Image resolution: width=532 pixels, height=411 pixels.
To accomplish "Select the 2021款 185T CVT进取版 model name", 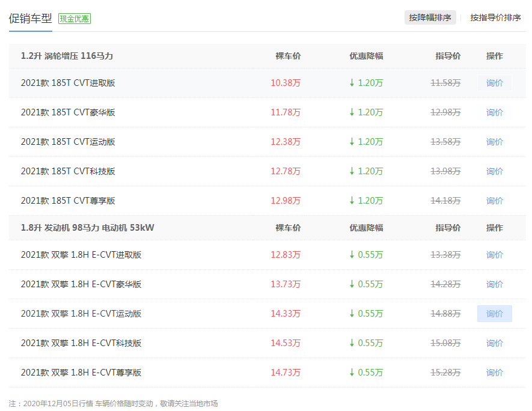I will [x=68, y=83].
